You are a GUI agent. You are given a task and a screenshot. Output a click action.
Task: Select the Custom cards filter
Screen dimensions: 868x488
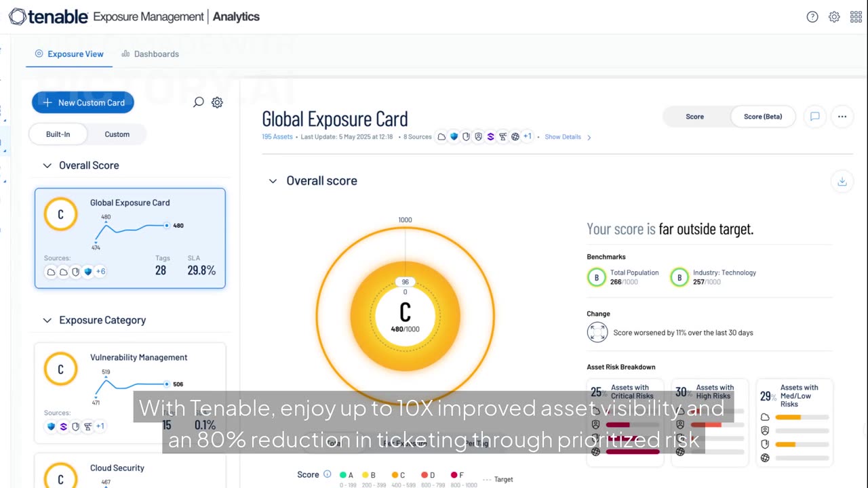tap(117, 134)
